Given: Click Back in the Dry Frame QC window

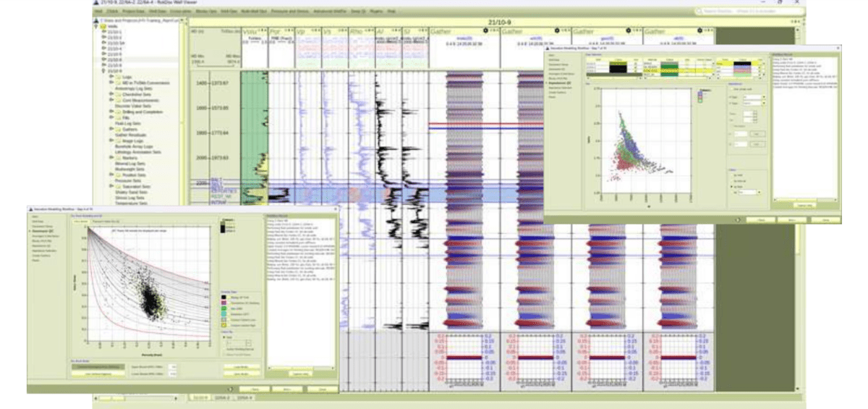Looking at the screenshot, I should (x=255, y=389).
